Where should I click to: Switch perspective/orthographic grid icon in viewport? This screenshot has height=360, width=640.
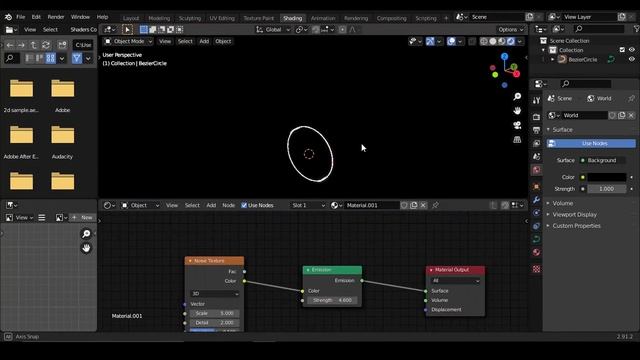(x=517, y=139)
